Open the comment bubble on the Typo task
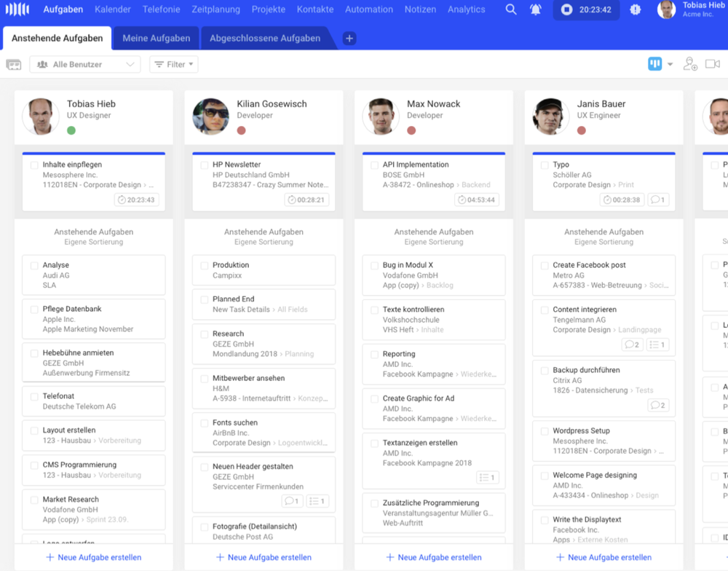Image resolution: width=728 pixels, height=571 pixels. pos(657,198)
